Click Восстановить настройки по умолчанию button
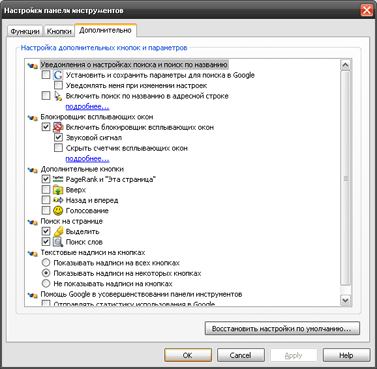Viewport: 377px width, 369px height. point(282,328)
